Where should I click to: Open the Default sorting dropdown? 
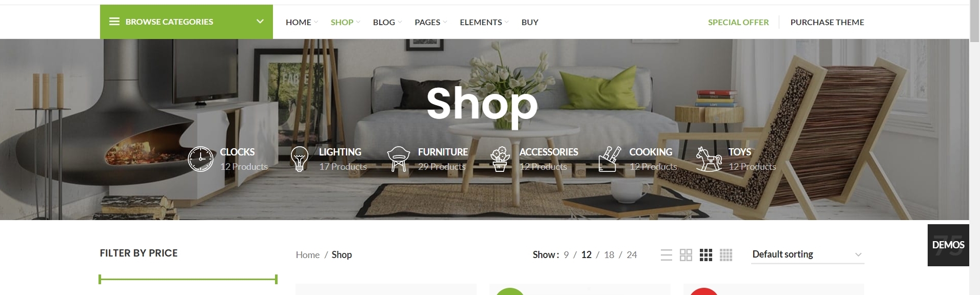tap(808, 254)
